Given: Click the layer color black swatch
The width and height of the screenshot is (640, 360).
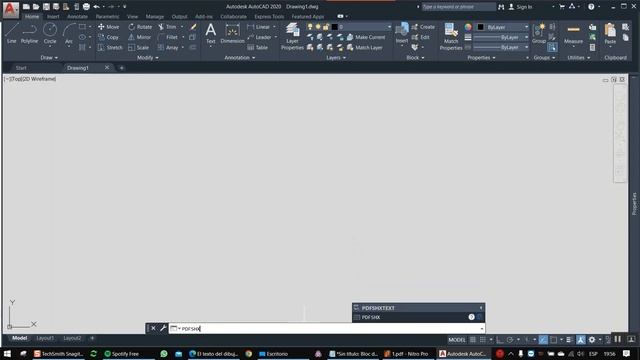Looking at the screenshot, I should coord(335,27).
